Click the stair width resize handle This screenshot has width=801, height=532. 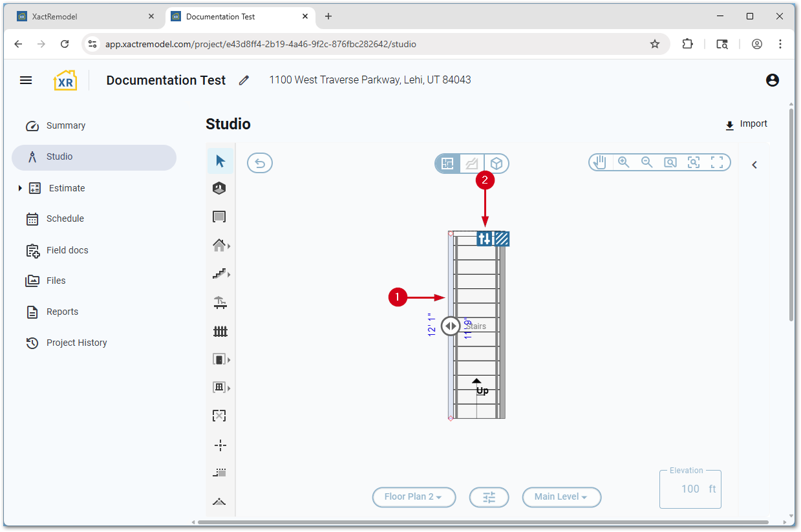coord(451,326)
